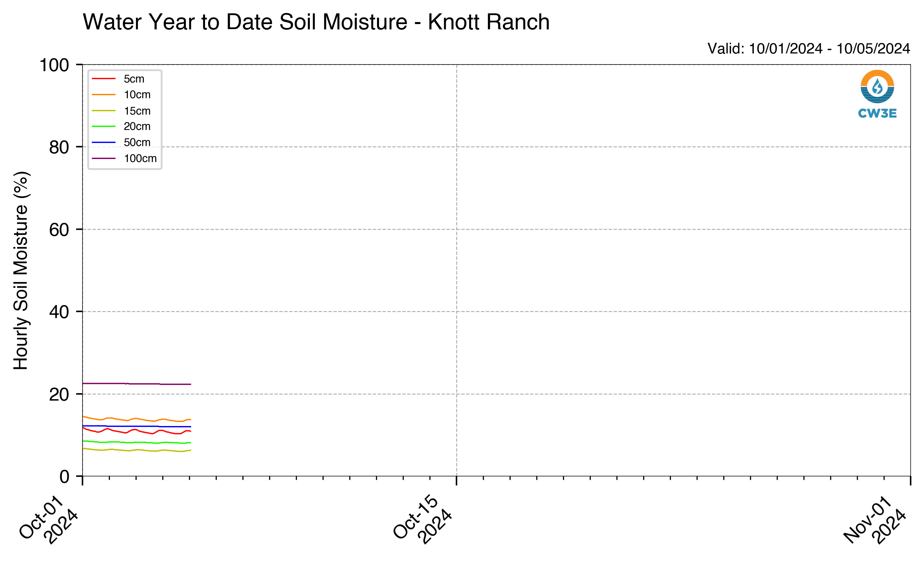Image resolution: width=924 pixels, height=574 pixels.
Task: Click the CW3E text under the logo
Action: 877,114
